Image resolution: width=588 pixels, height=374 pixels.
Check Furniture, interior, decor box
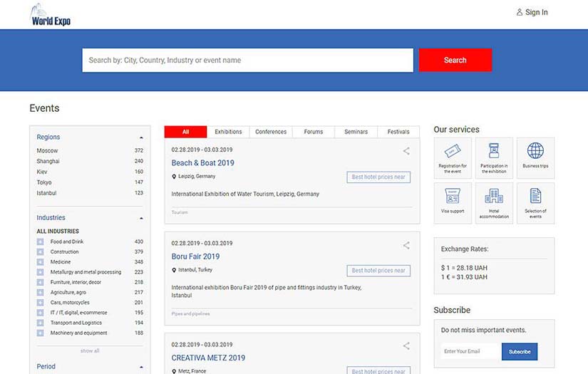coord(40,282)
